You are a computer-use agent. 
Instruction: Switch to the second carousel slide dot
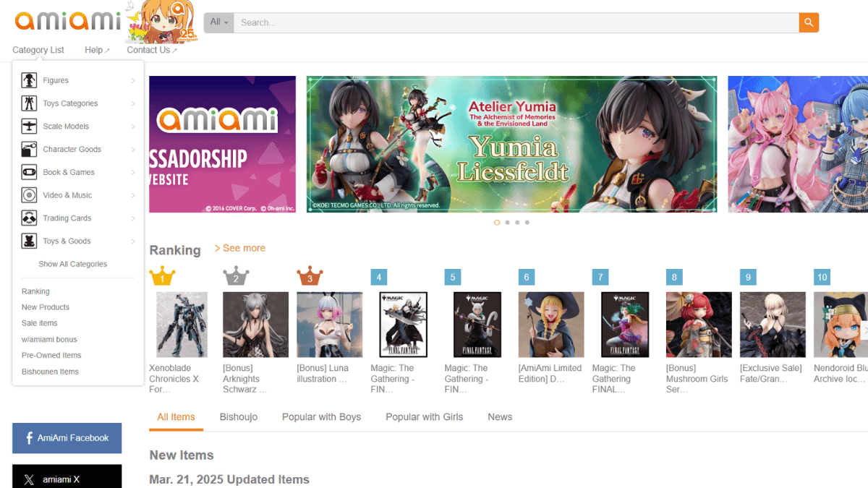tap(507, 223)
